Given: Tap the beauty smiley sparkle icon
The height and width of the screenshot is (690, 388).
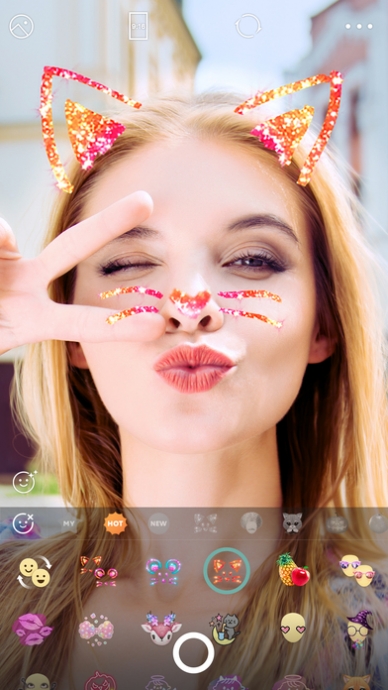Looking at the screenshot, I should click(x=24, y=481).
